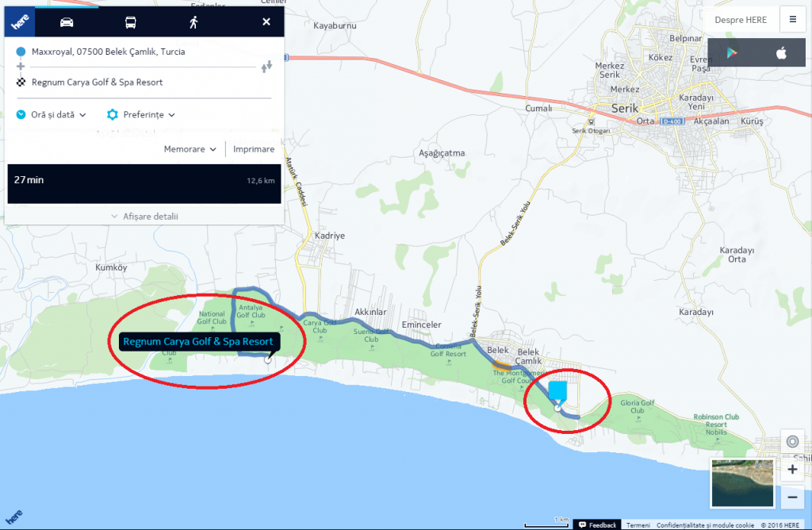Choose the walking route mode
This screenshot has width=812, height=530.
click(193, 21)
